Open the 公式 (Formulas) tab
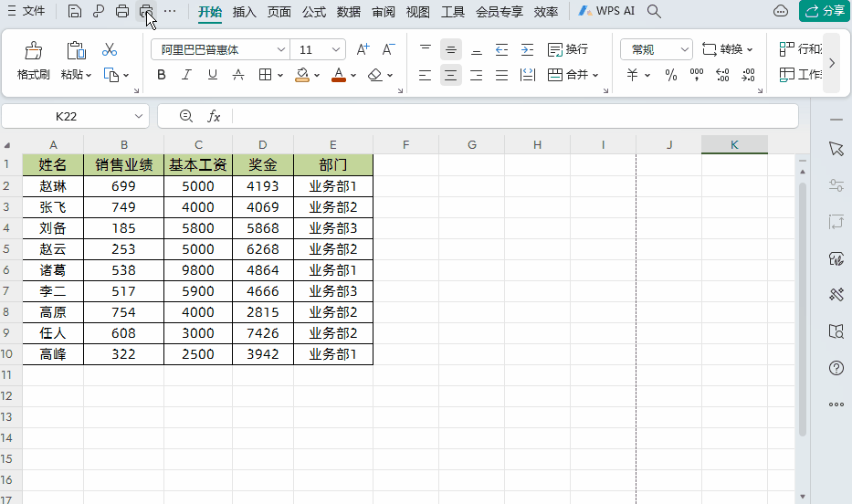The image size is (852, 504). click(x=314, y=12)
